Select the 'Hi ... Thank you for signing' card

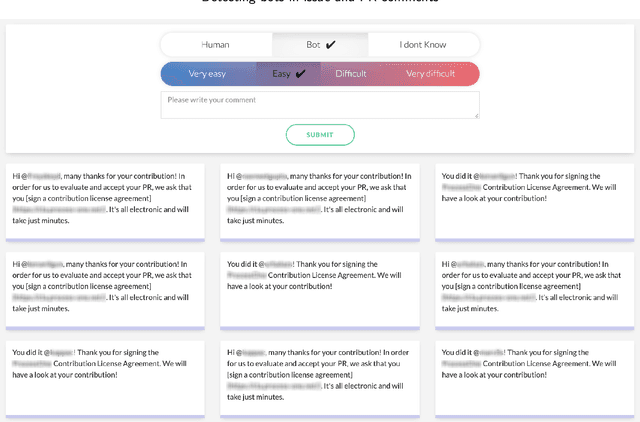(x=320, y=290)
